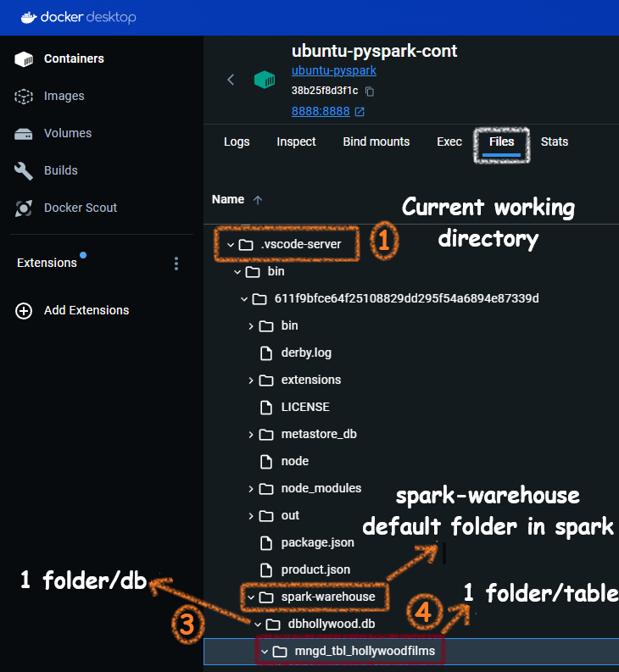
Task: Click the Name sort arrow icon
Action: (258, 200)
